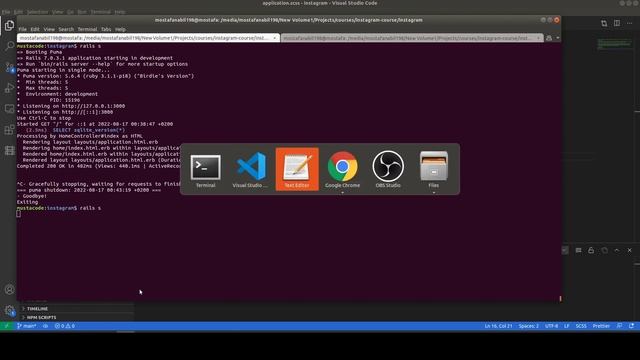Close the VS Code bottom panel

(629, 250)
